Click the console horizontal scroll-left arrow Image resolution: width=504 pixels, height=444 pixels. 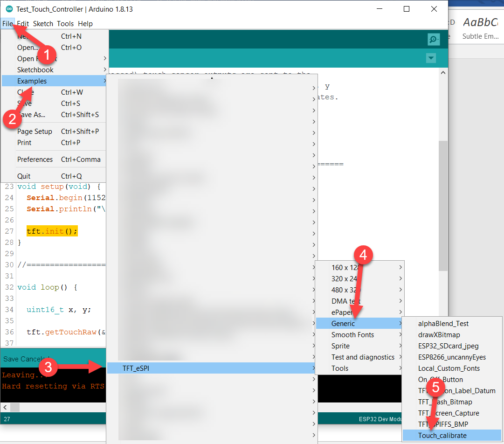5,407
